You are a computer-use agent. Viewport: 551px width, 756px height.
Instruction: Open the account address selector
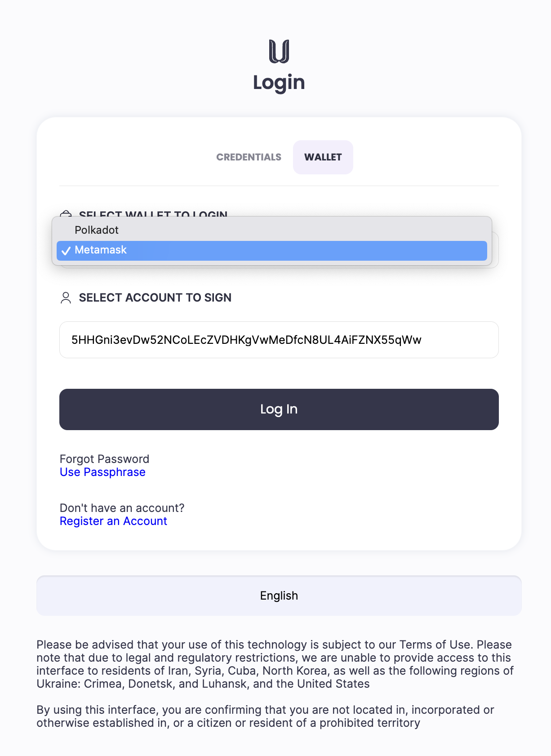(x=279, y=340)
